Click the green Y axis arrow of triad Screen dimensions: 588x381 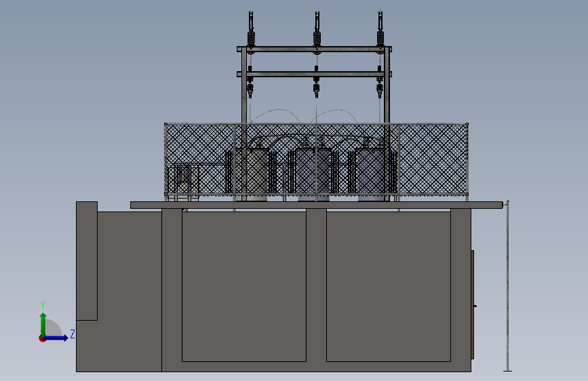[x=43, y=324]
